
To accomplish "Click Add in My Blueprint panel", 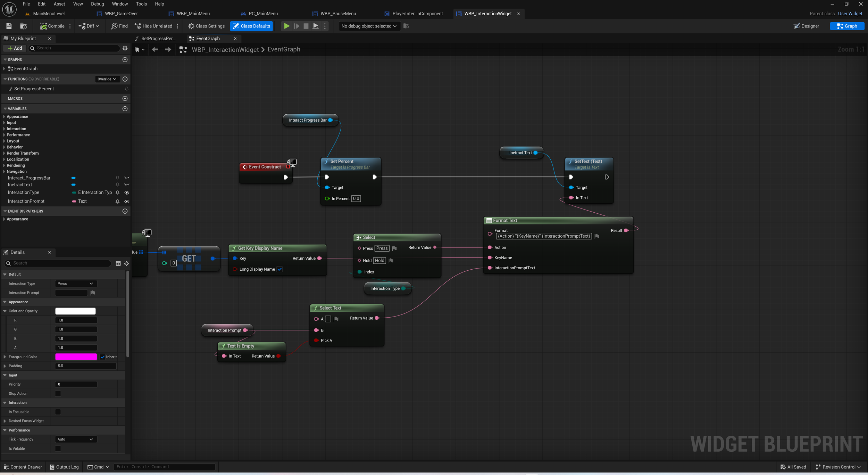I will pyautogui.click(x=15, y=48).
